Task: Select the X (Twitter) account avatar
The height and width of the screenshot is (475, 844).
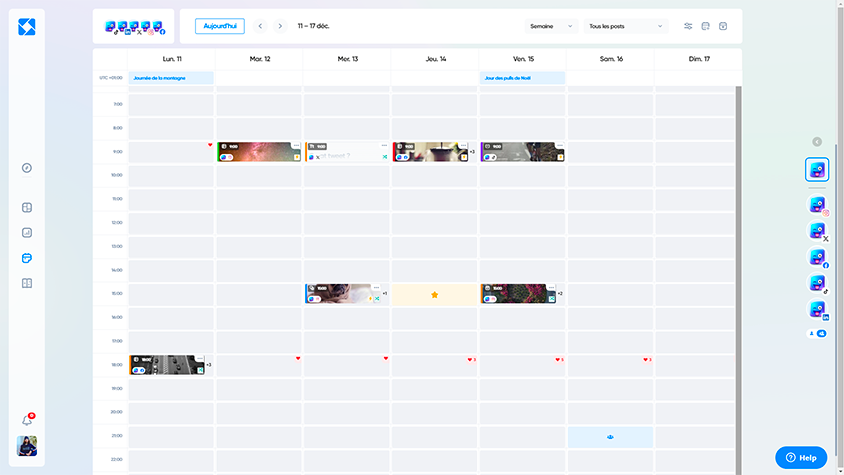Action: point(817,231)
